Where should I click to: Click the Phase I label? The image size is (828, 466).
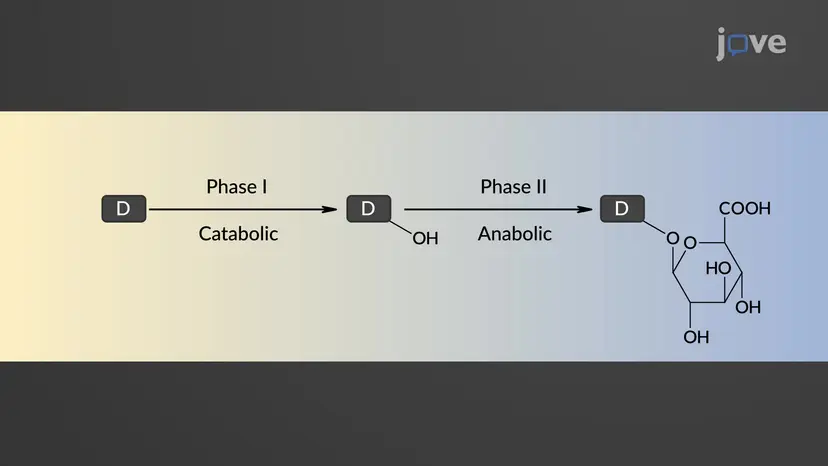click(x=237, y=187)
